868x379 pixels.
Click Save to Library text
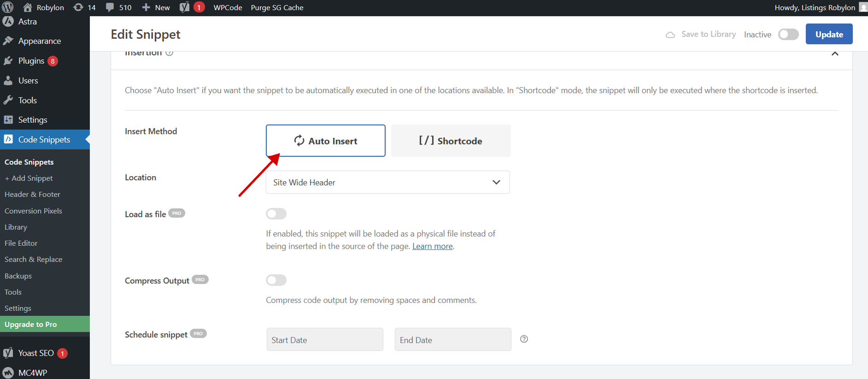click(709, 34)
